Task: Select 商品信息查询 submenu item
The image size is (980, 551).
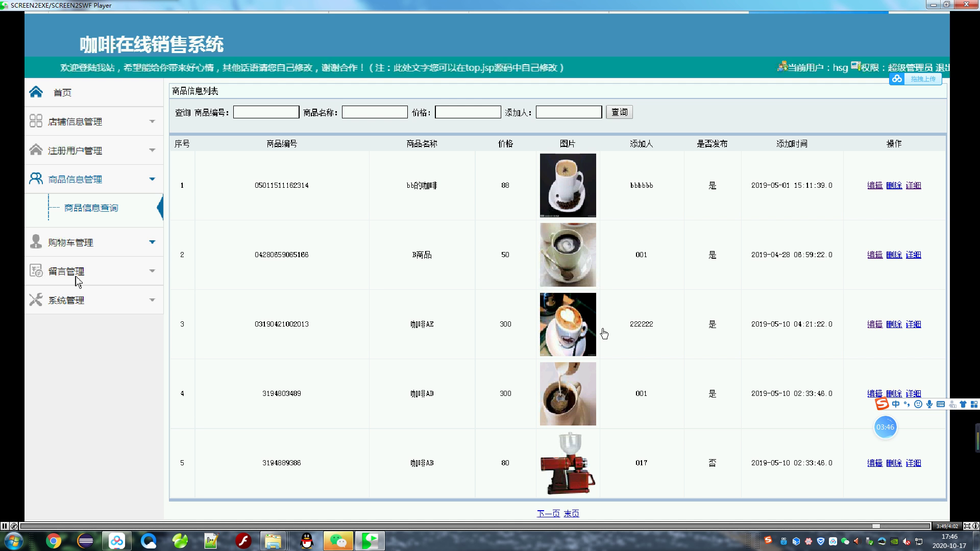Action: 91,208
